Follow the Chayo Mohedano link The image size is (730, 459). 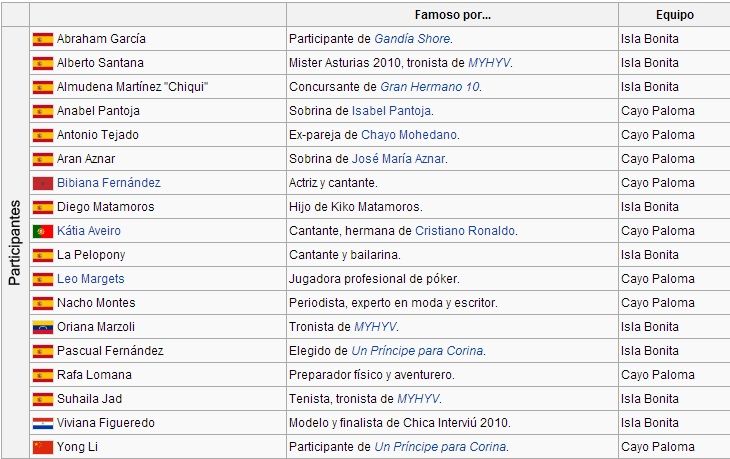pyautogui.click(x=409, y=135)
